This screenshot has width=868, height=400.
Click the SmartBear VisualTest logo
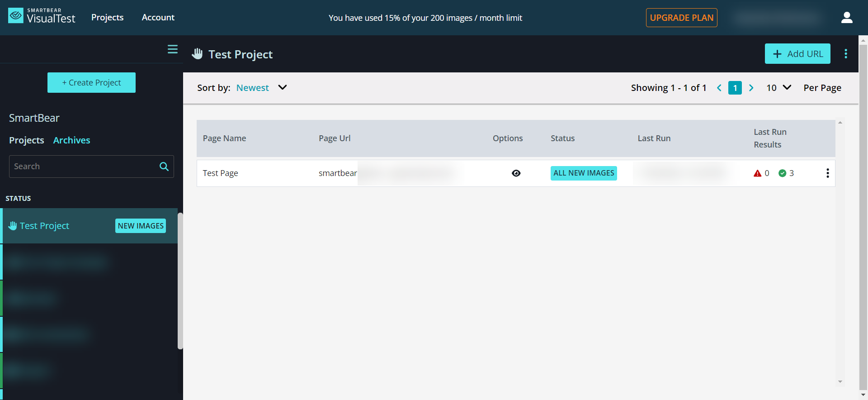(x=42, y=16)
